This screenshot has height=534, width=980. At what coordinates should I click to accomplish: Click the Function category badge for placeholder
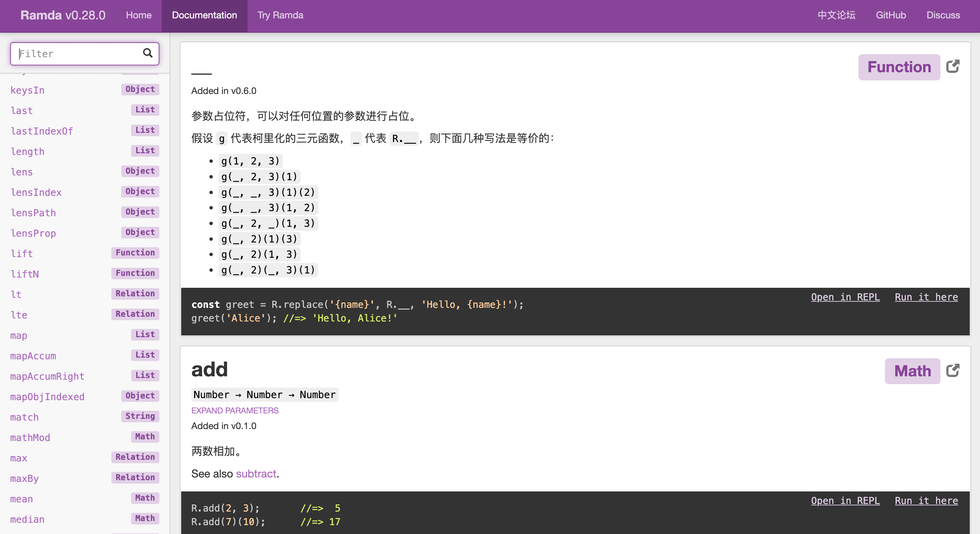[899, 67]
